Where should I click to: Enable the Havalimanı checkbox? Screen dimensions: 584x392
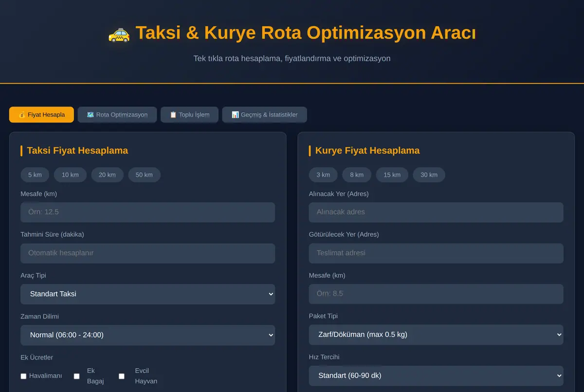click(23, 376)
